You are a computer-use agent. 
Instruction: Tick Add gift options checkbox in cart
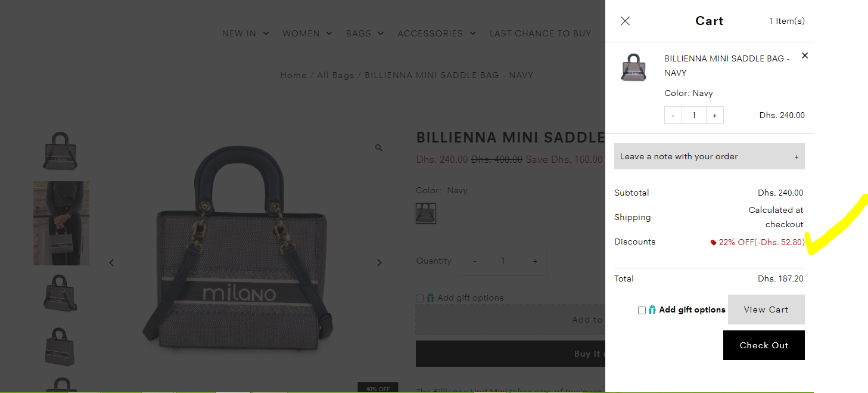pyautogui.click(x=642, y=310)
